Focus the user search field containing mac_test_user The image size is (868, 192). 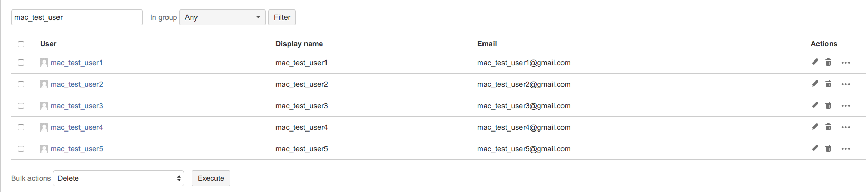pyautogui.click(x=77, y=17)
